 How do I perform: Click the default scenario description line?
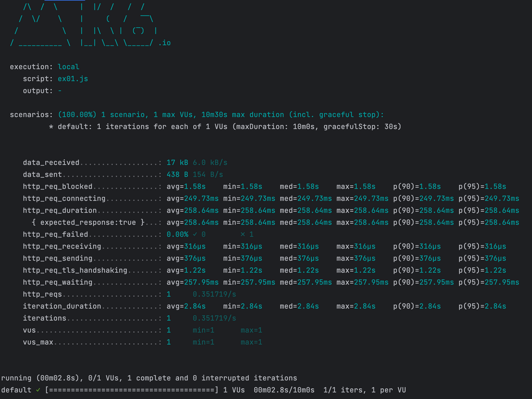[x=225, y=127]
